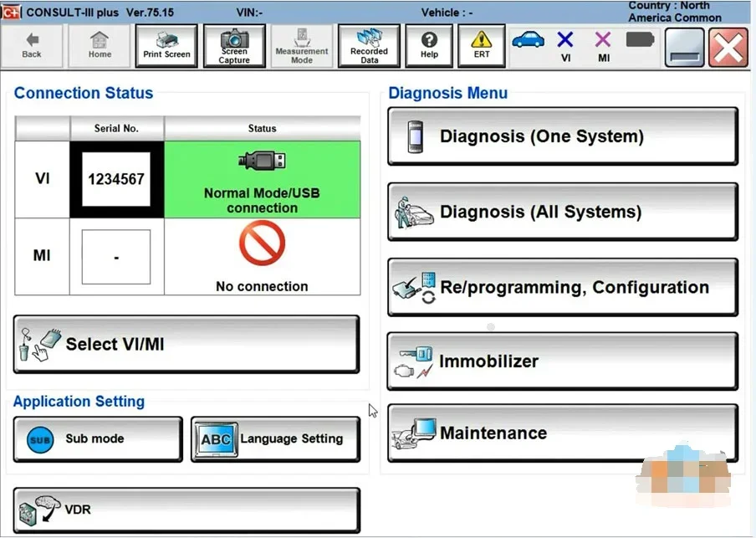
Task: Click the battery voltage indicator icon
Action: [x=640, y=40]
